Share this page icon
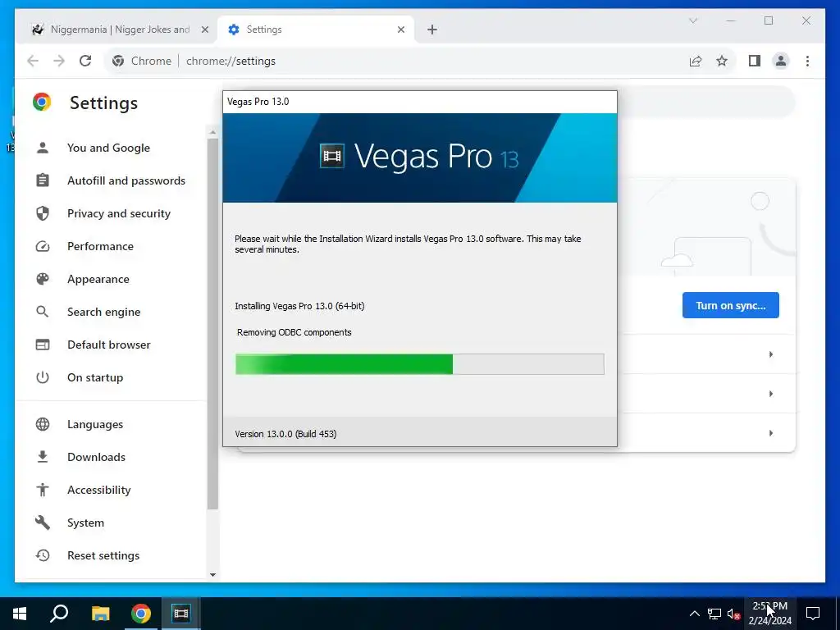Screen dimensions: 840x630 (x=696, y=61)
